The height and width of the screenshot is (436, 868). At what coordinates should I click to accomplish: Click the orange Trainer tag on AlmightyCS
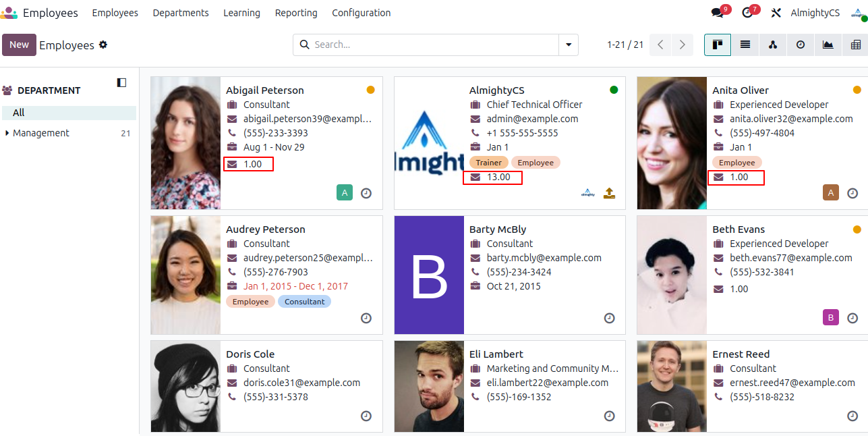click(x=488, y=163)
